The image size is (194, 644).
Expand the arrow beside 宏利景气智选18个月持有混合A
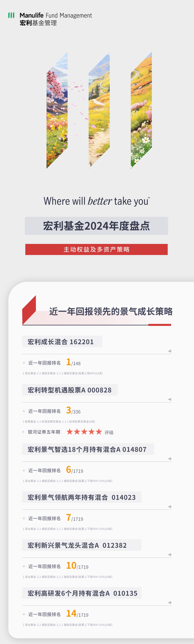click(170, 459)
